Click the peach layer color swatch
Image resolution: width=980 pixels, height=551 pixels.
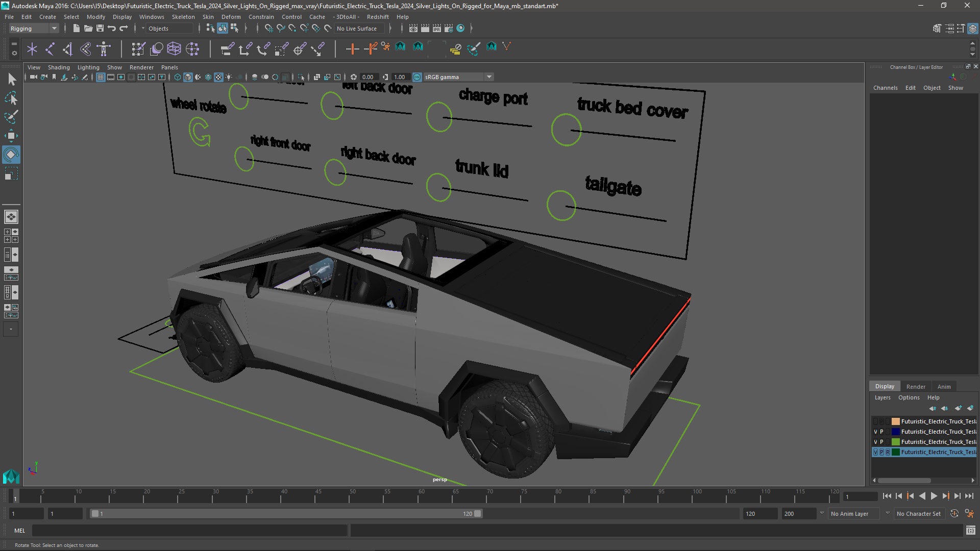click(895, 421)
